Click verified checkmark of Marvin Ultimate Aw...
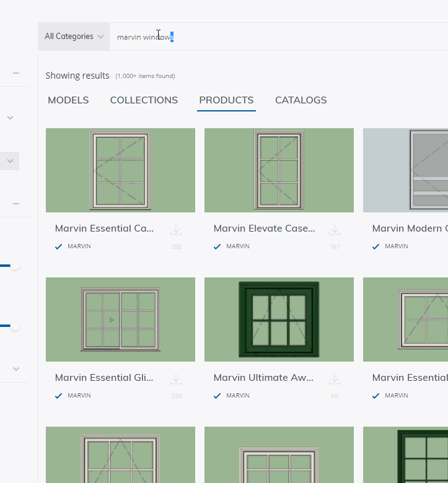448x483 pixels. click(x=217, y=396)
